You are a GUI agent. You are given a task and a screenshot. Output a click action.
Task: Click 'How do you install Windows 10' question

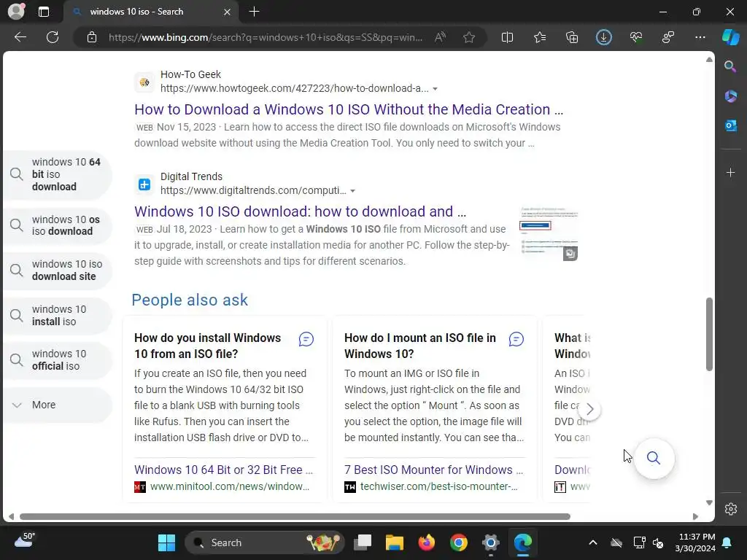coord(208,346)
